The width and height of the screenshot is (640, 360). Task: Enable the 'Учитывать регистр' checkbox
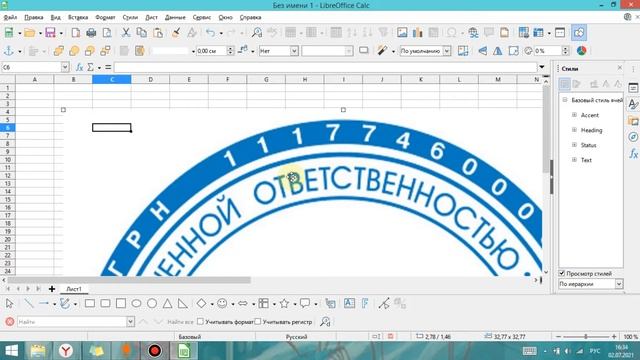pyautogui.click(x=258, y=322)
